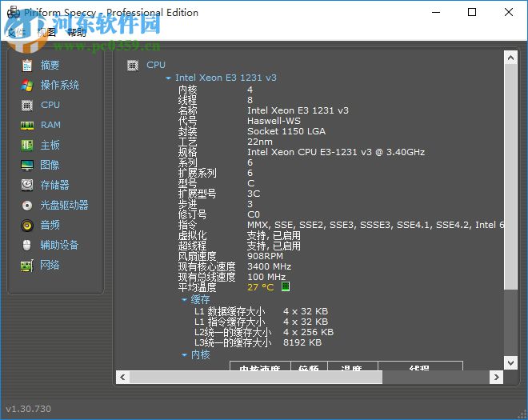Click the horizontal scrollbar thumb
Viewport: 528px width, 420px height.
point(256,377)
